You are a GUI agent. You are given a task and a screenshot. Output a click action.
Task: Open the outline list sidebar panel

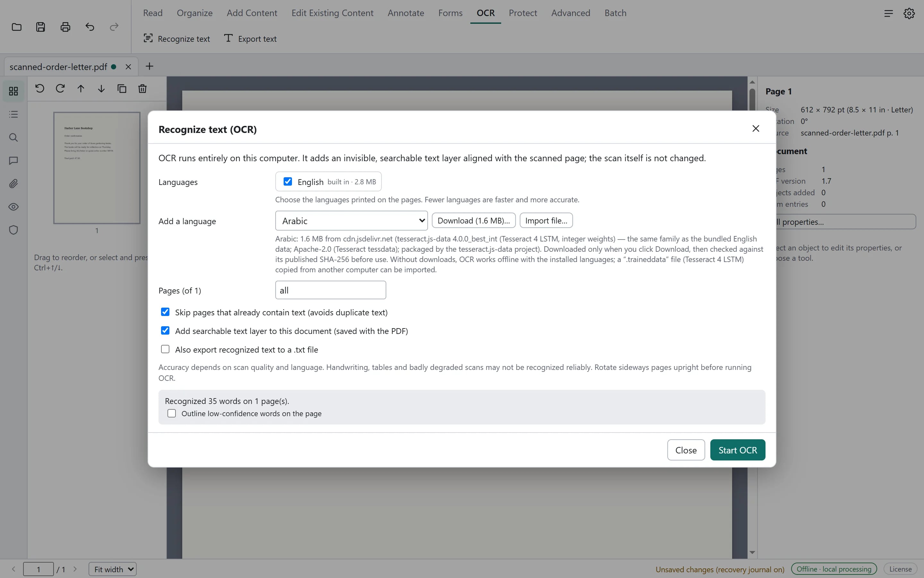(13, 114)
